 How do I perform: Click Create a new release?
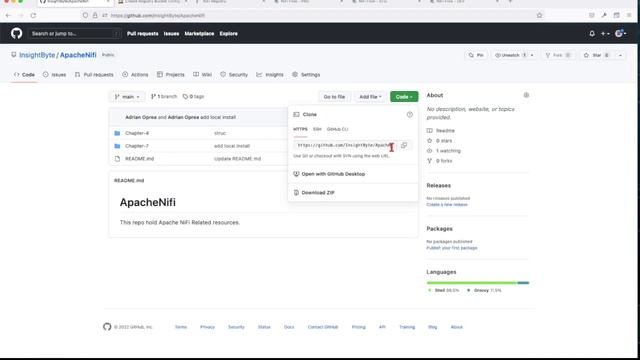[447, 204]
